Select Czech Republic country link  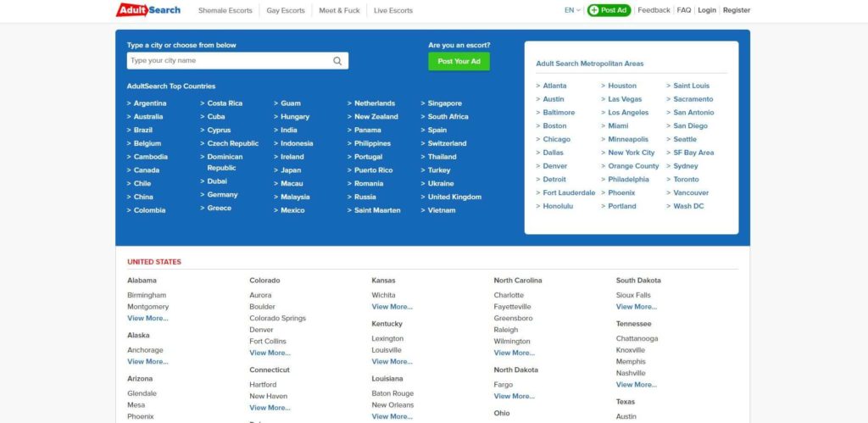[x=232, y=143]
